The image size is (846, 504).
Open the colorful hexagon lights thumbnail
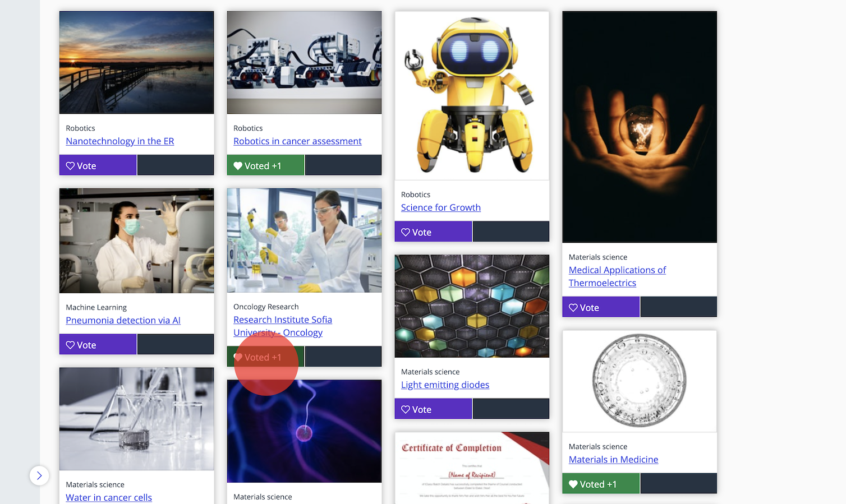(x=472, y=306)
